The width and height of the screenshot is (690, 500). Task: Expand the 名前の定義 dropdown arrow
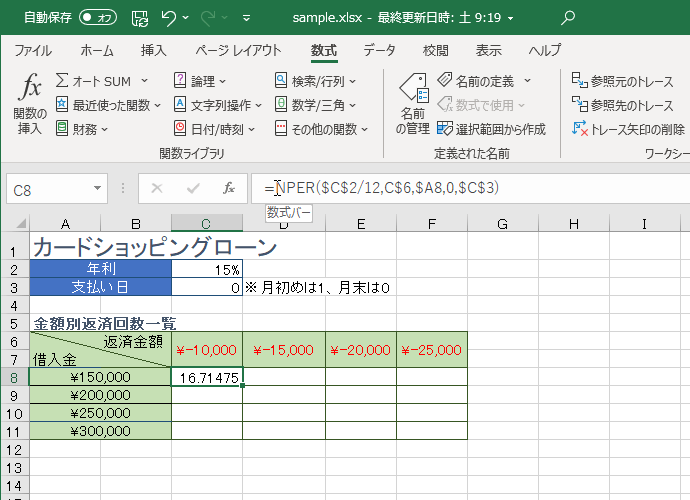(x=527, y=81)
